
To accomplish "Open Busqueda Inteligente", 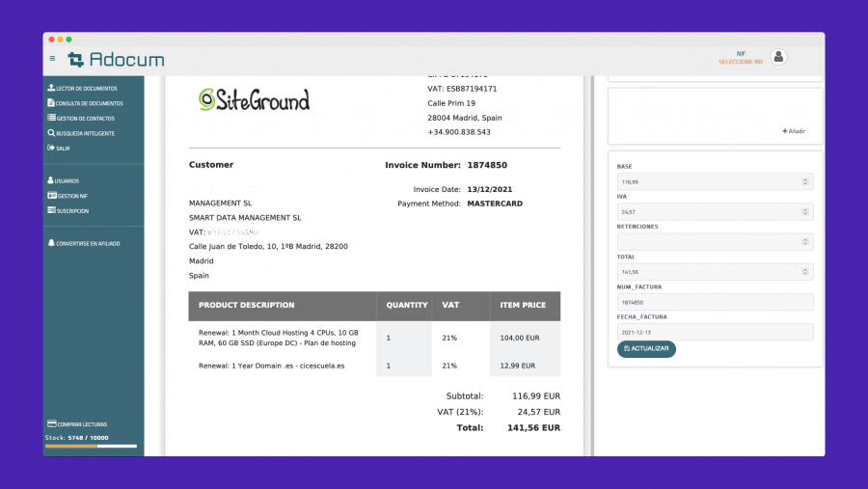I will pyautogui.click(x=81, y=133).
